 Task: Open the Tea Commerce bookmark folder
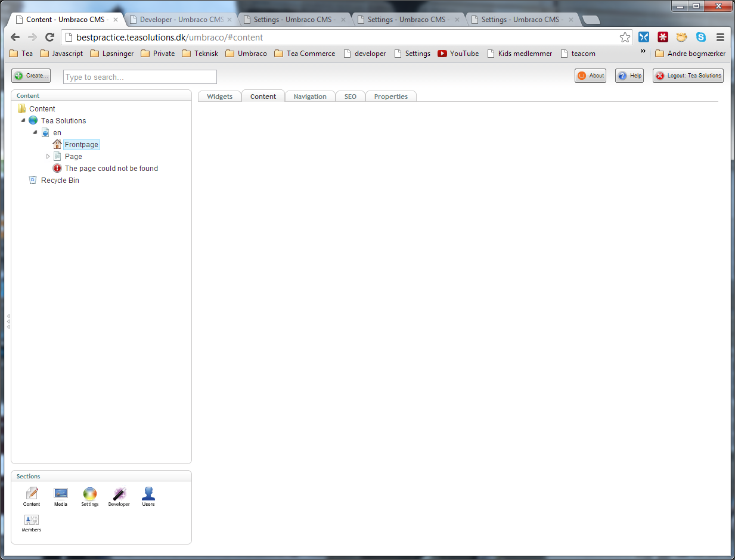coord(305,54)
